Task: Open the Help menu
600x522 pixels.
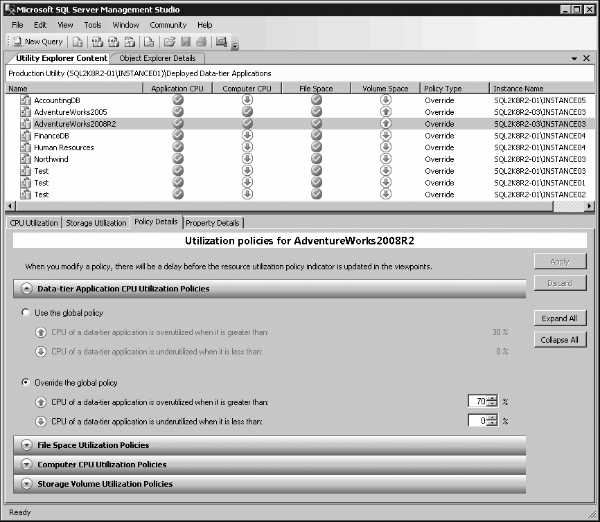Action: tap(205, 25)
